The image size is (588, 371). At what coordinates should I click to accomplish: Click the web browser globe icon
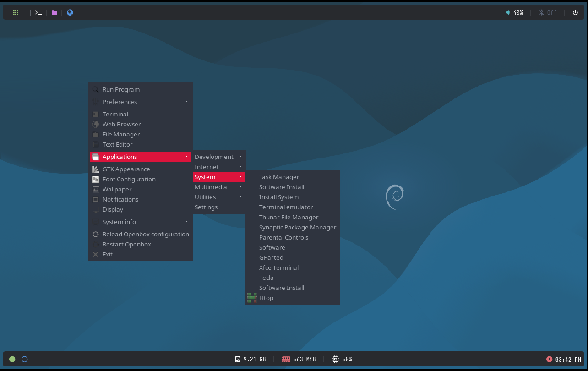[70, 12]
